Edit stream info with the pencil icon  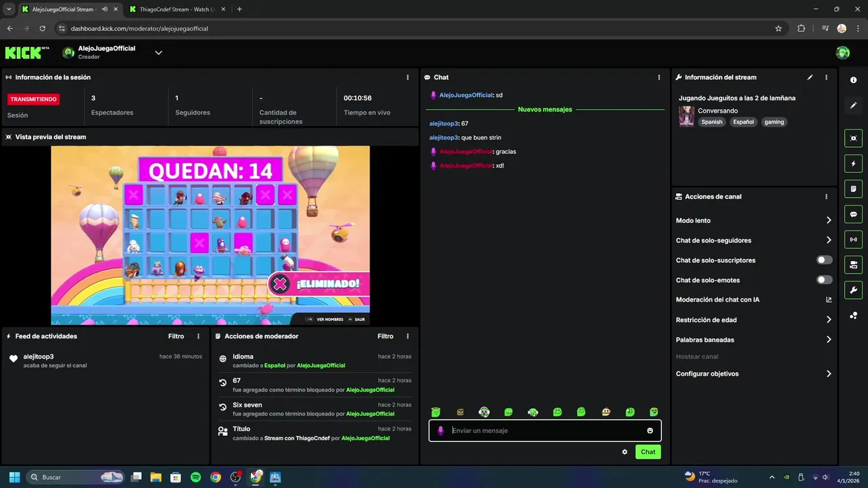pyautogui.click(x=810, y=77)
